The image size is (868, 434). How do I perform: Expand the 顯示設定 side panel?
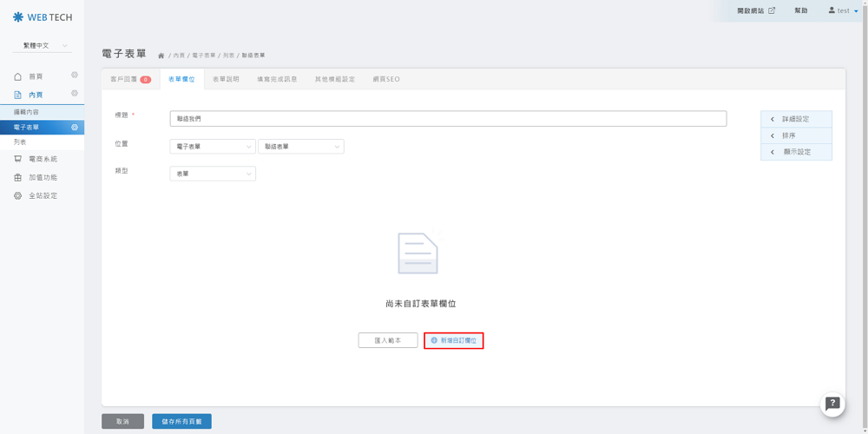pyautogui.click(x=796, y=152)
